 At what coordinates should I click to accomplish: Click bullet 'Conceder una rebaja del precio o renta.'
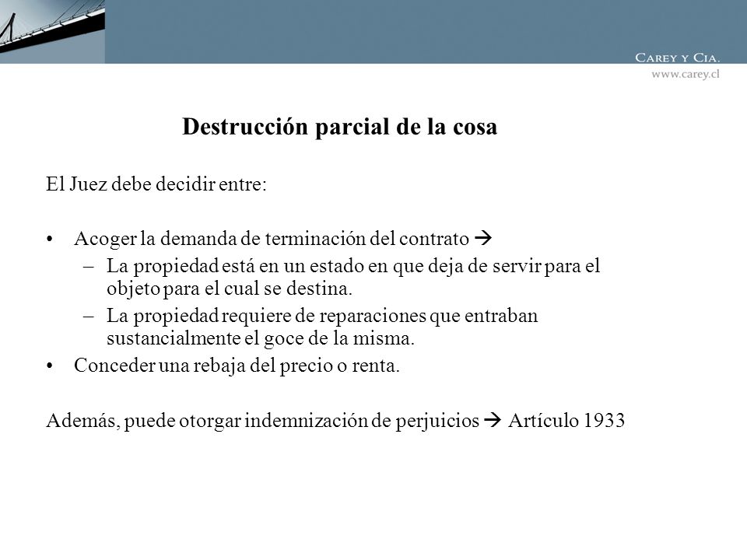(237, 366)
